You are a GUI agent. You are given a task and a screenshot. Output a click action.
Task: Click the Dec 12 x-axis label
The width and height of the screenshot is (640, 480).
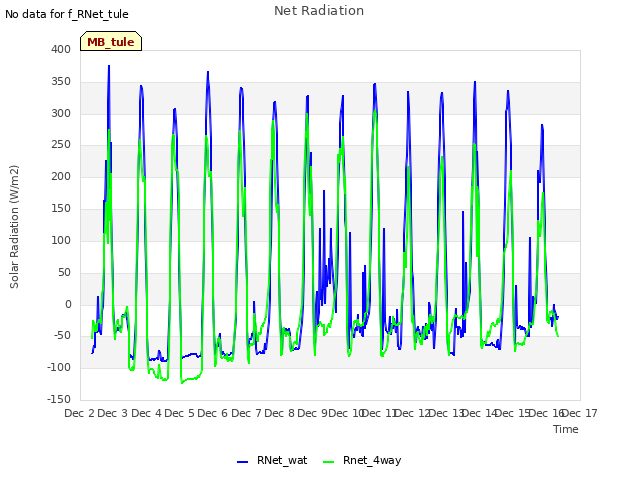click(x=413, y=413)
